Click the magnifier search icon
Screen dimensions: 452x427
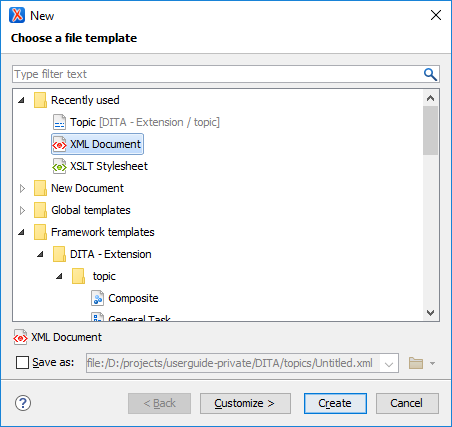[430, 74]
